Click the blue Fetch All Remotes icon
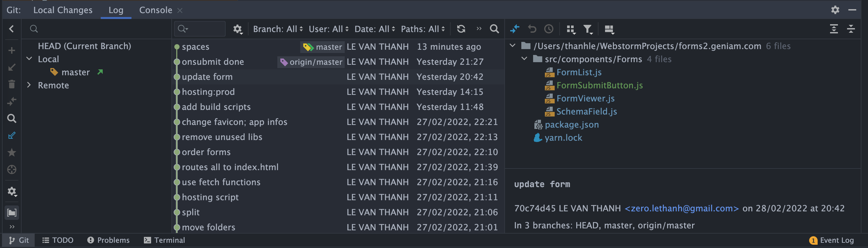Viewport: 868px width, 248px height. pos(12,135)
